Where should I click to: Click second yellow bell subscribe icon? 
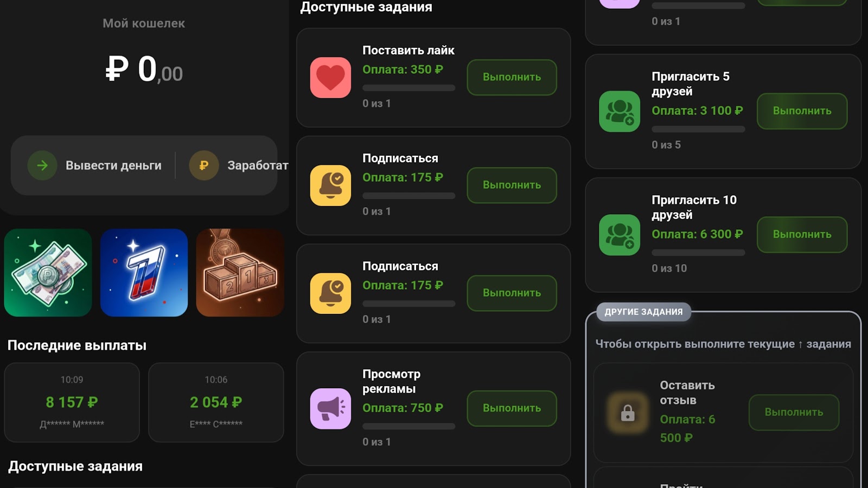click(x=330, y=293)
